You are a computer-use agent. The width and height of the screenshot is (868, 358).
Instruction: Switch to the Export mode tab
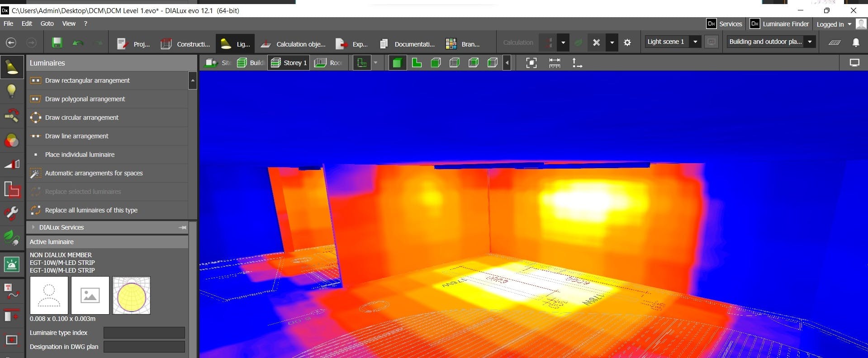(x=351, y=44)
